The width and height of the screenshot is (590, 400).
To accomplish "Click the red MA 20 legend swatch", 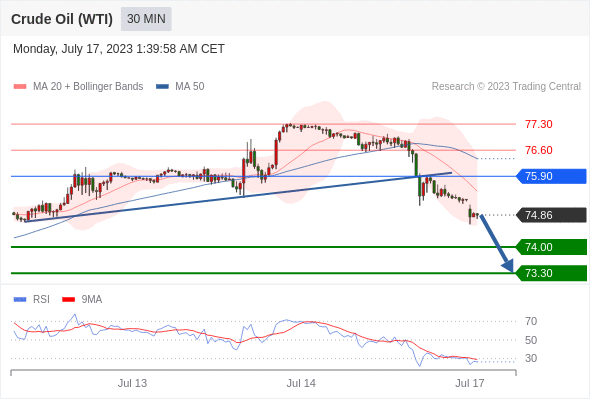I will coord(20,87).
